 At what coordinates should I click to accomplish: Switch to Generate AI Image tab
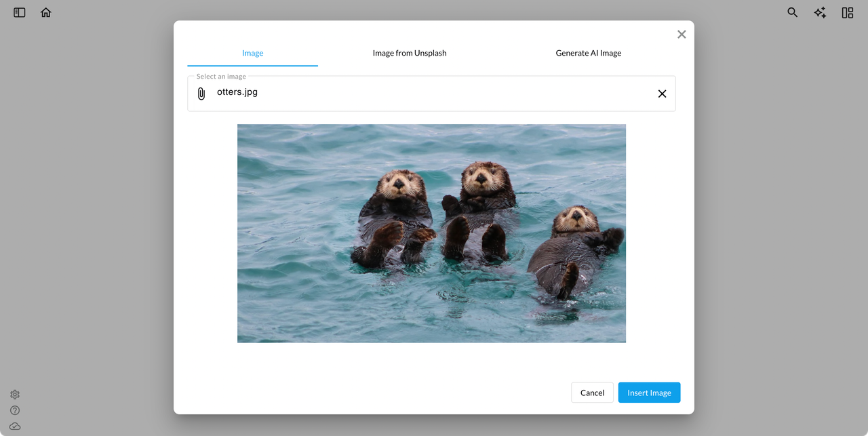coord(589,53)
